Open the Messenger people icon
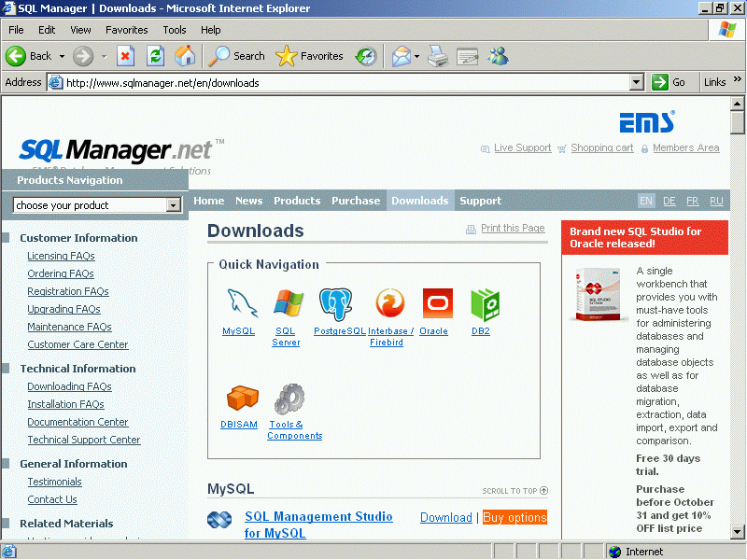The width and height of the screenshot is (747, 560). (498, 56)
